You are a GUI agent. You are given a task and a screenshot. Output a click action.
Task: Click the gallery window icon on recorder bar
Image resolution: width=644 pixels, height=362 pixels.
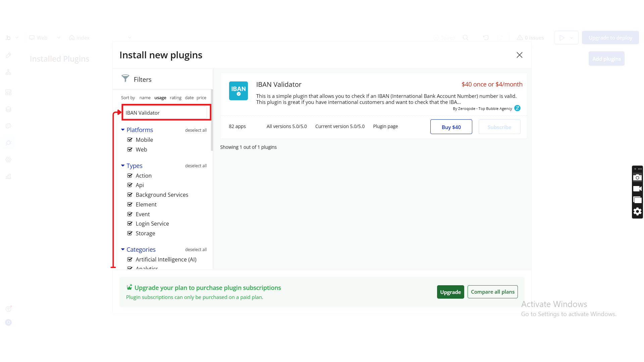coord(637,200)
